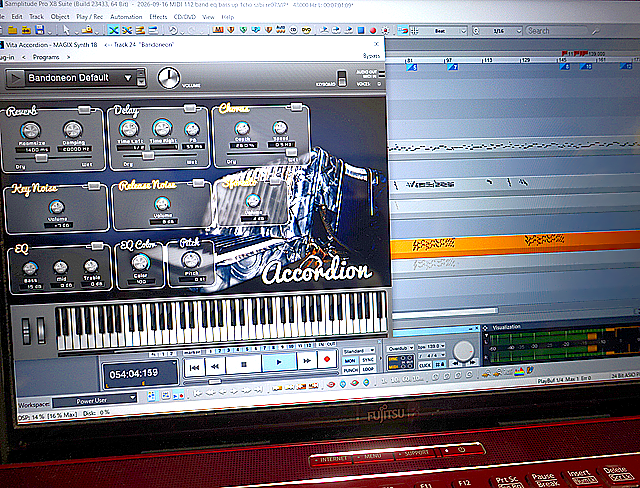Click the Reverb Dry/Wet slider handle
Screen dimensions: 640x488
pos(41,158)
